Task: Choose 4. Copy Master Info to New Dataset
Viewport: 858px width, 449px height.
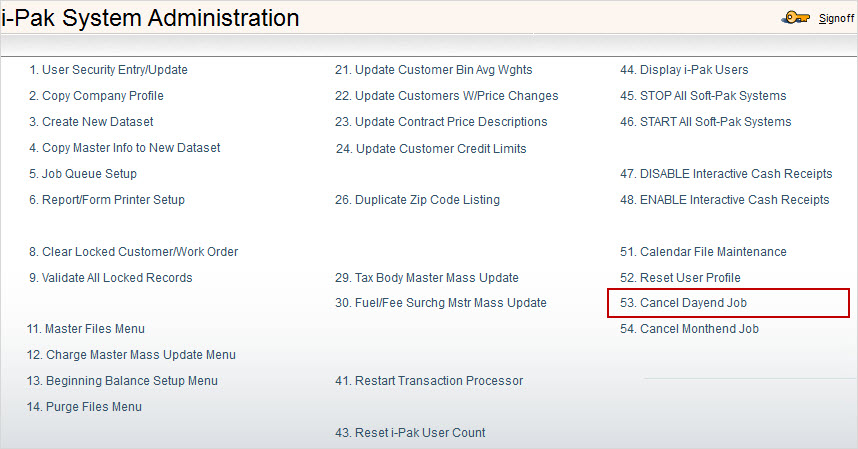Action: click(x=125, y=148)
